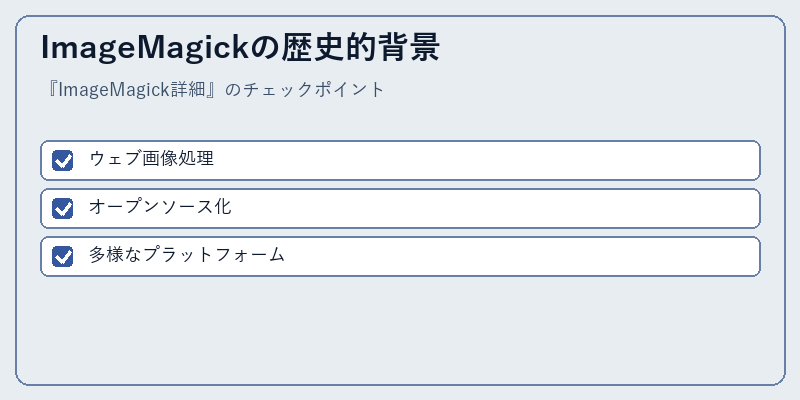Click the word ImageMagick in the title
Viewport: 800px width, 400px height.
tap(146, 48)
